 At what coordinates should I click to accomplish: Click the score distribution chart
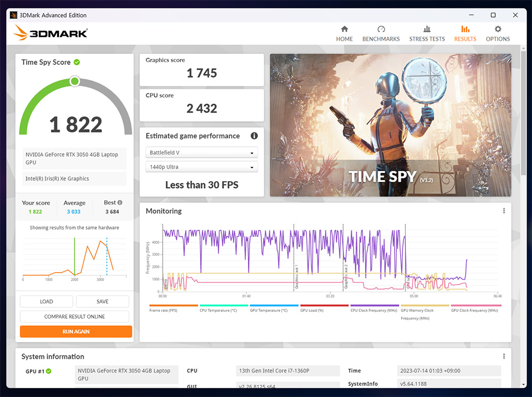[74, 259]
